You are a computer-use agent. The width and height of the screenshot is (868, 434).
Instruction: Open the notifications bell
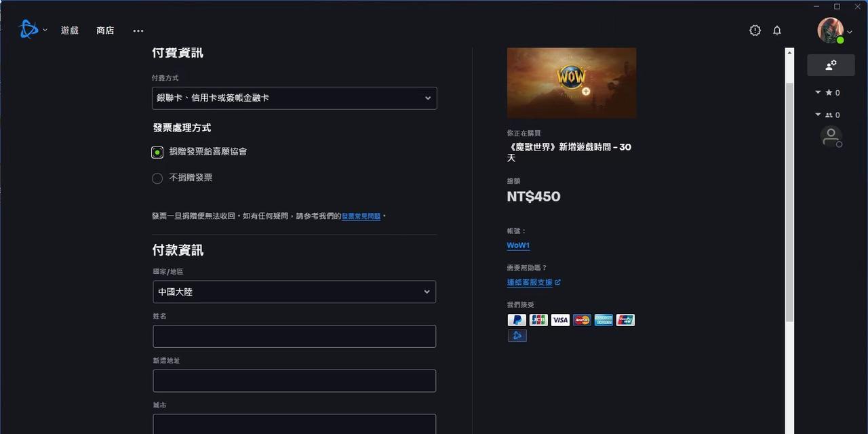(777, 31)
